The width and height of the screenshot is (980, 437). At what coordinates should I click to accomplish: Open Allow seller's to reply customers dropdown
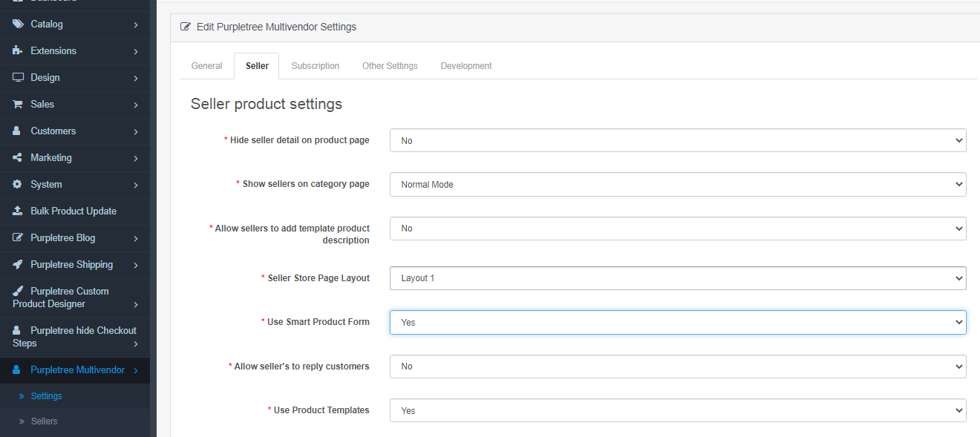point(678,367)
